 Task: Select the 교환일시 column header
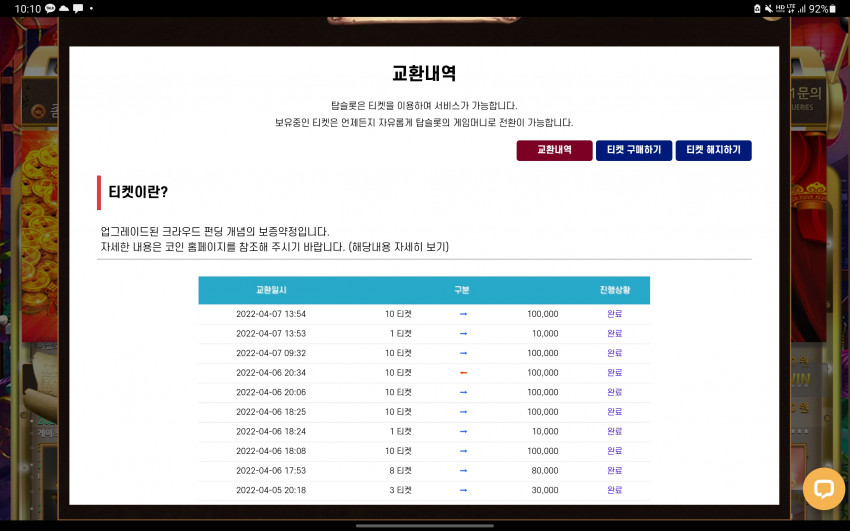tap(271, 290)
